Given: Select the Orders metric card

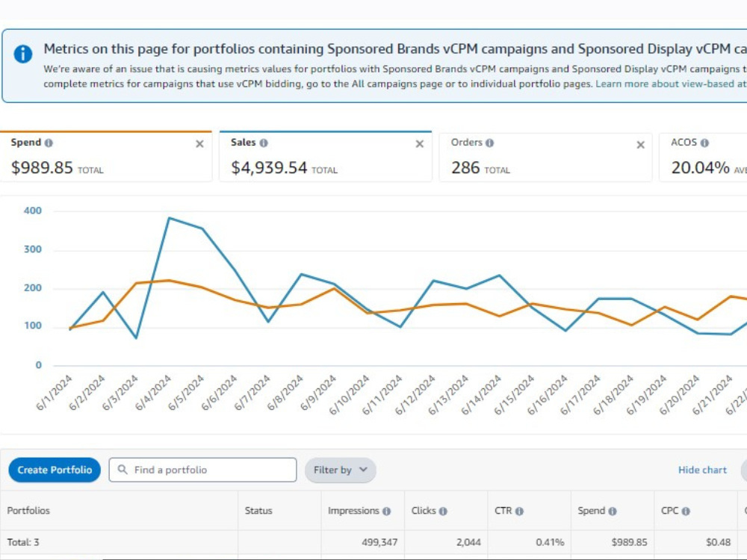Looking at the screenshot, I should pyautogui.click(x=545, y=157).
